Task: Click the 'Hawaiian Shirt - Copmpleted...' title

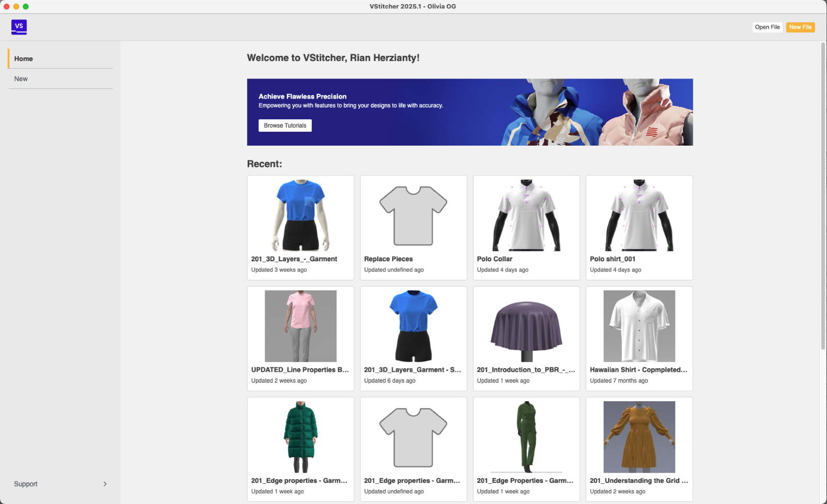Action: (x=638, y=370)
